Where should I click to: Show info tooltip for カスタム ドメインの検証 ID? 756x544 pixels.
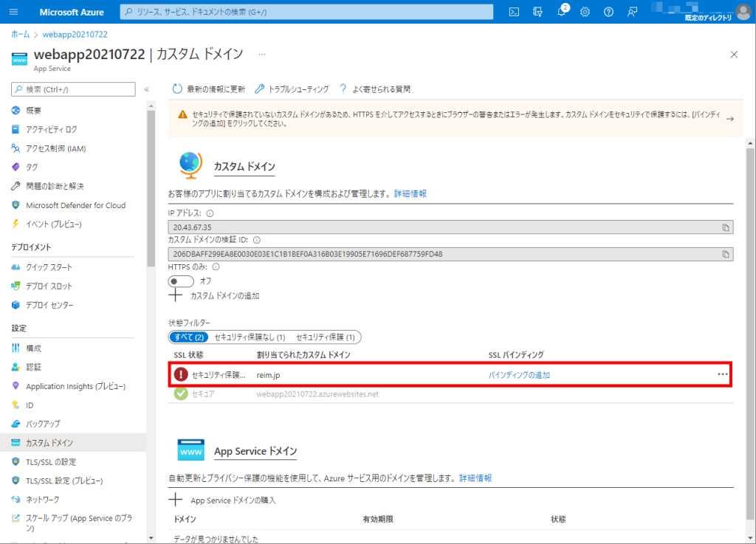coord(256,240)
